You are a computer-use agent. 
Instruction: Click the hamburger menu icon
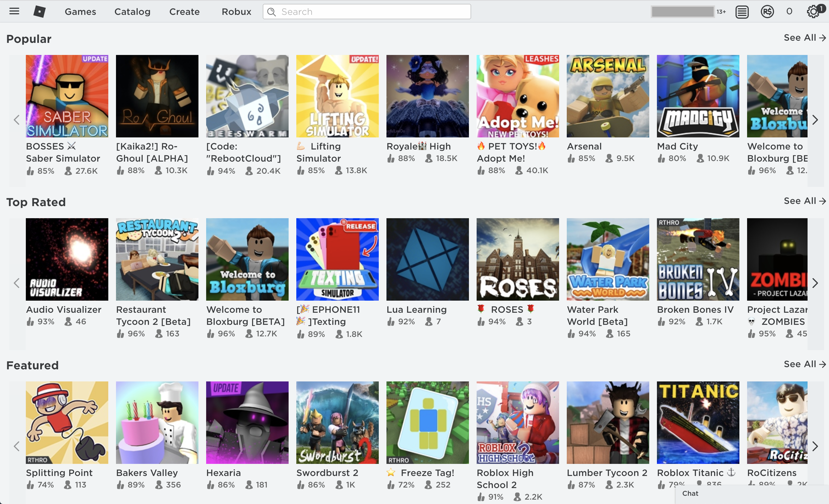pyautogui.click(x=14, y=11)
